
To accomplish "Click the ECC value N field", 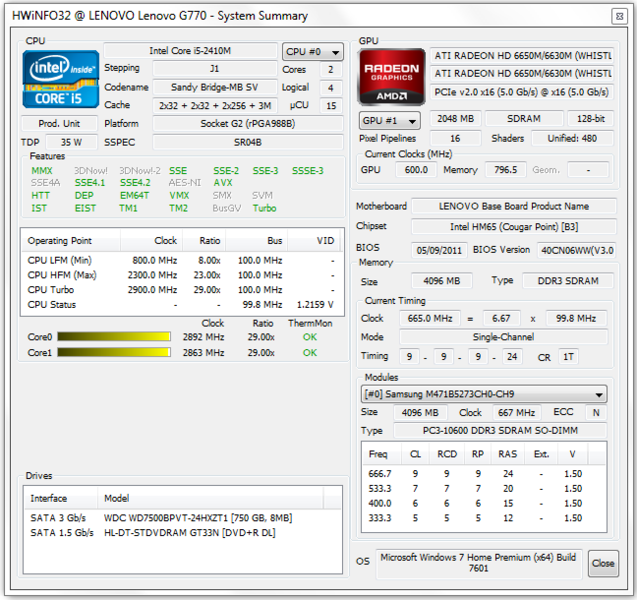I will pos(596,413).
